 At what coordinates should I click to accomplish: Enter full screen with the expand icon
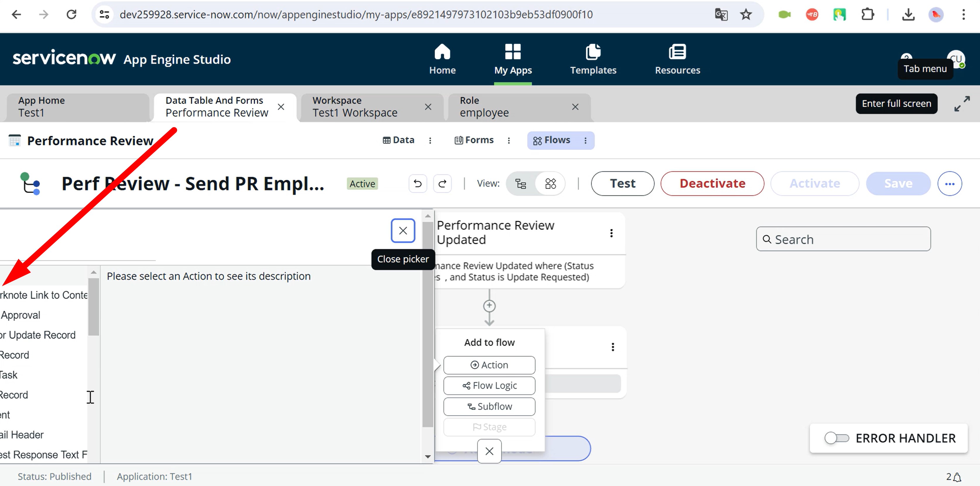click(x=962, y=104)
